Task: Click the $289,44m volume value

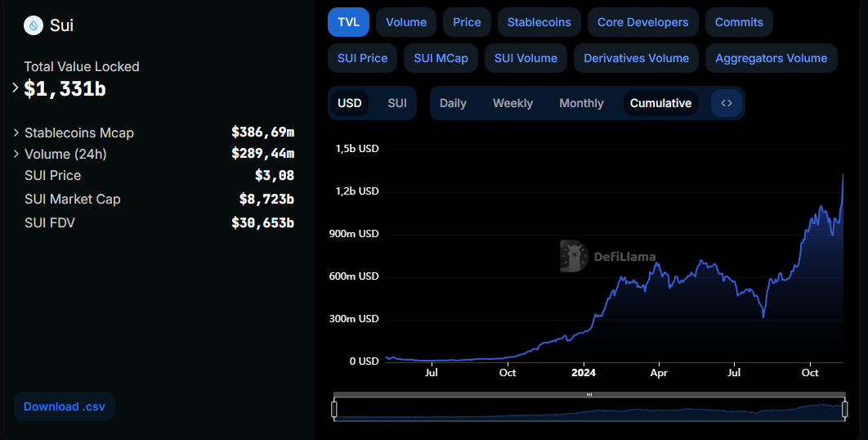Action: click(x=263, y=153)
